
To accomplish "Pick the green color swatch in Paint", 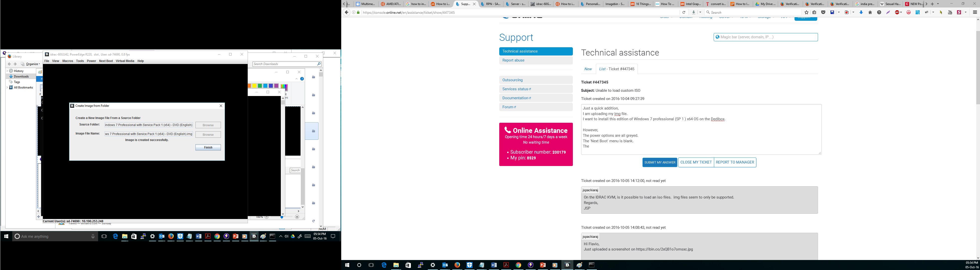I will point(260,86).
